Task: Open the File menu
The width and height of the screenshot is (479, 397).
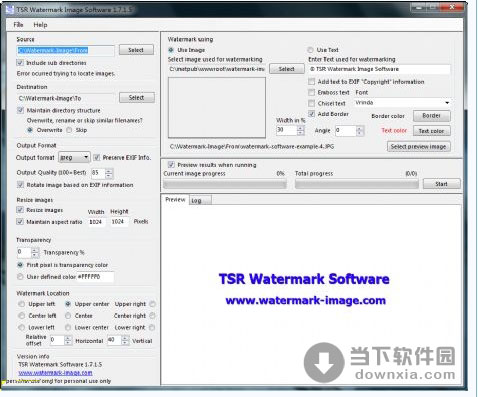Action: [18, 25]
